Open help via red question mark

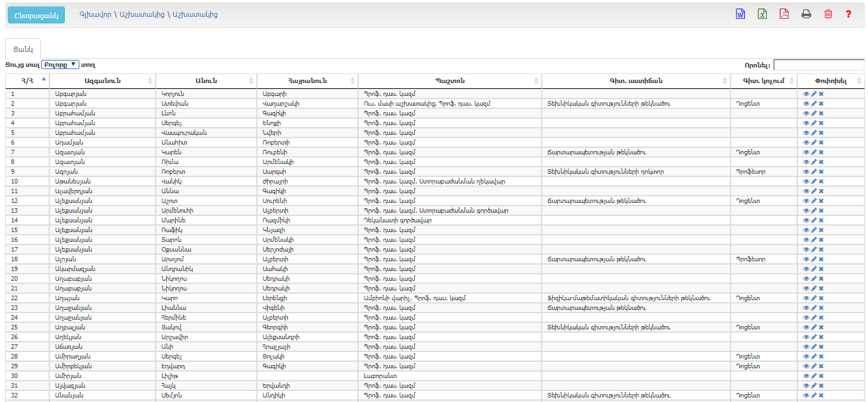(848, 14)
